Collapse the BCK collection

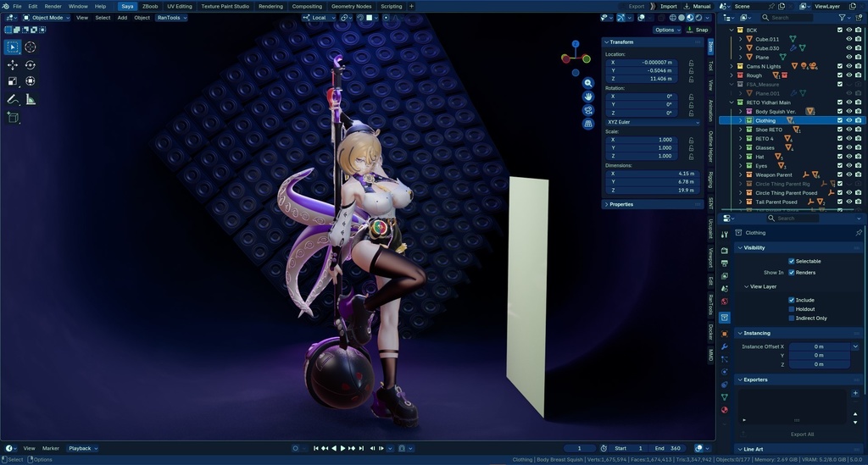point(732,30)
